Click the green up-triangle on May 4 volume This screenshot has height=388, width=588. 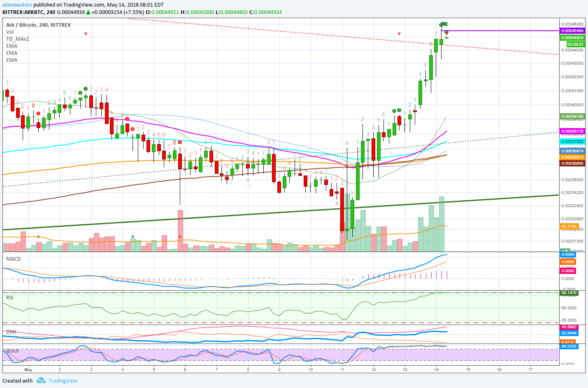point(132,236)
